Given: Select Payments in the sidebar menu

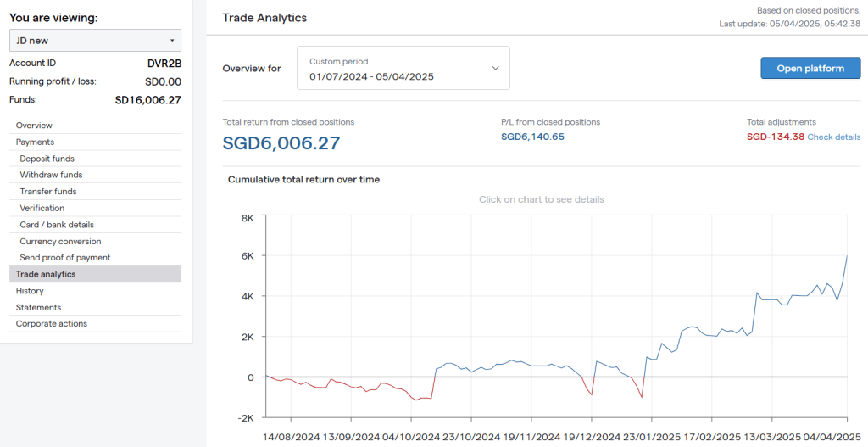Looking at the screenshot, I should pos(35,142).
